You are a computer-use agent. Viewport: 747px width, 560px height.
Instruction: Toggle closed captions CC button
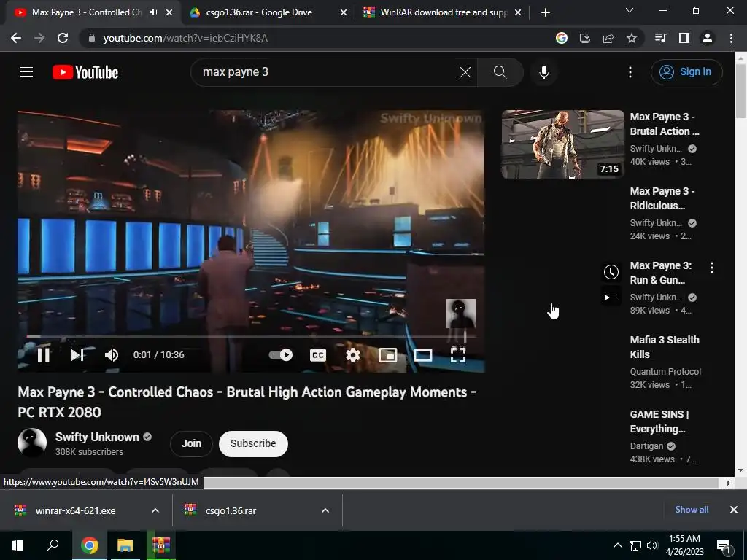click(x=318, y=355)
